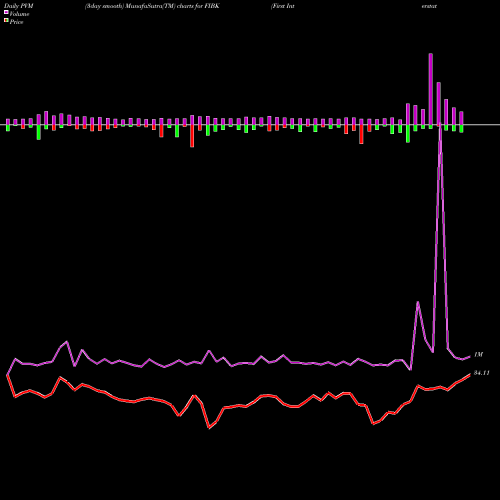The image size is (500, 500).
Task: Click the magenta Volume legend swatch
Action: (x=6, y=12)
